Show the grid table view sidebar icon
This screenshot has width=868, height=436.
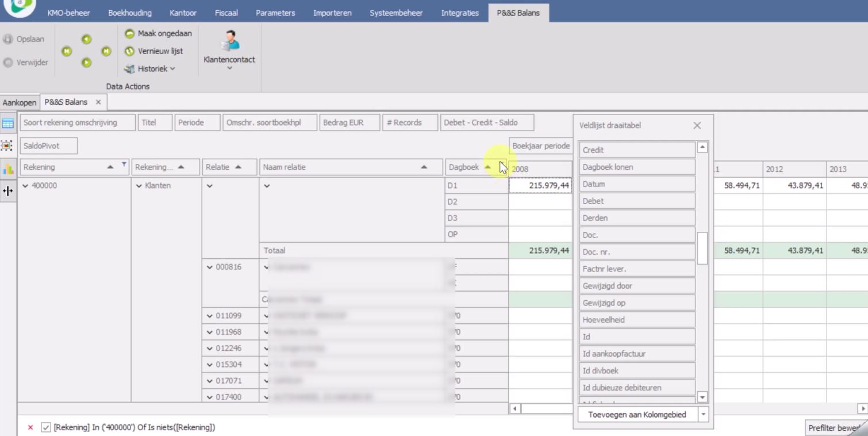coord(8,123)
